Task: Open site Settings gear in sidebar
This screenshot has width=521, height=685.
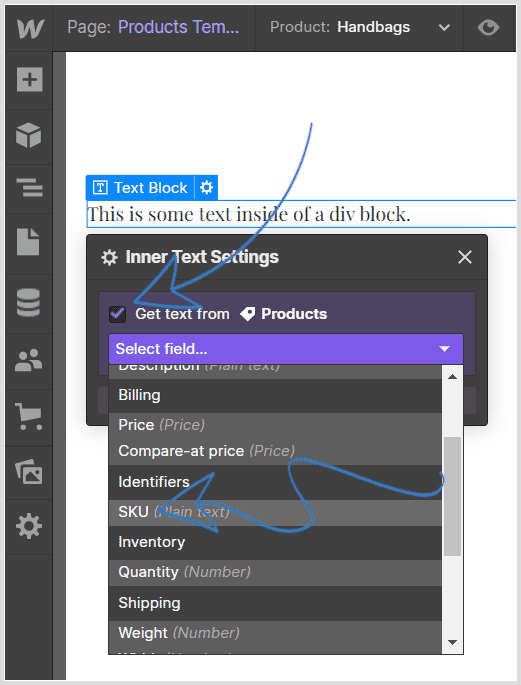Action: tap(29, 526)
